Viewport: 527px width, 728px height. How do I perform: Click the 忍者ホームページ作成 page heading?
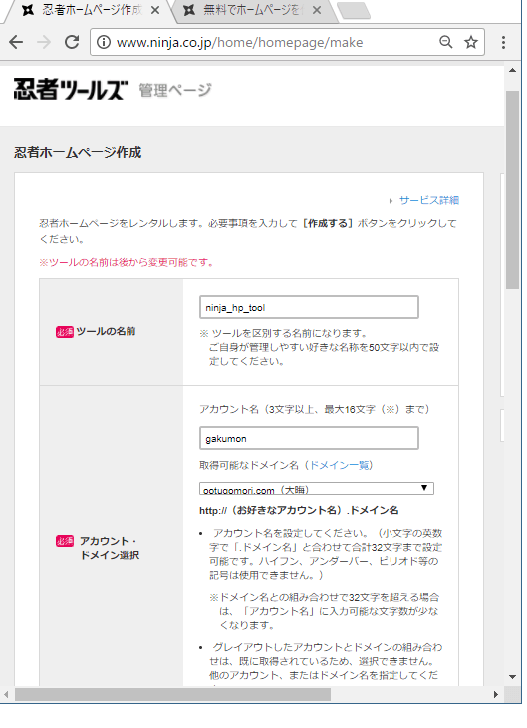tap(77, 152)
